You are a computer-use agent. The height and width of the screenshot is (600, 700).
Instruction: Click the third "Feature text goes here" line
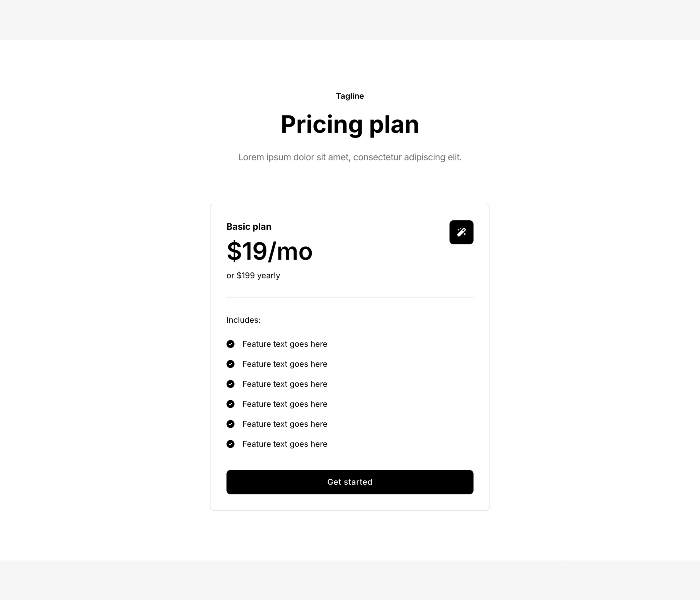[285, 384]
